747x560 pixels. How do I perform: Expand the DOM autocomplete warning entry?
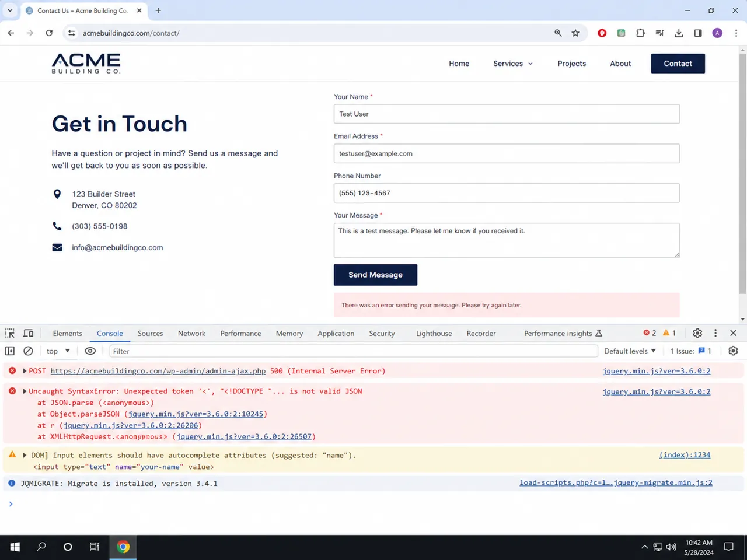(25, 455)
